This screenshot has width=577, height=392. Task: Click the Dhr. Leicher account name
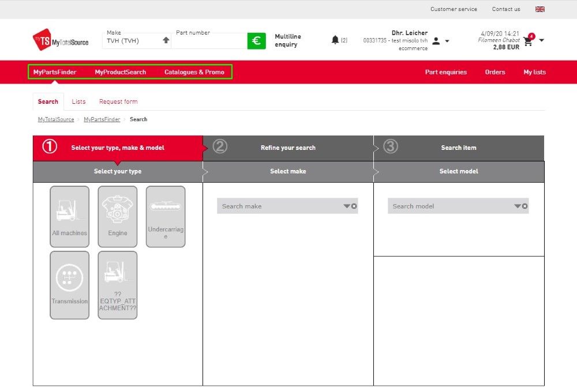tap(410, 33)
